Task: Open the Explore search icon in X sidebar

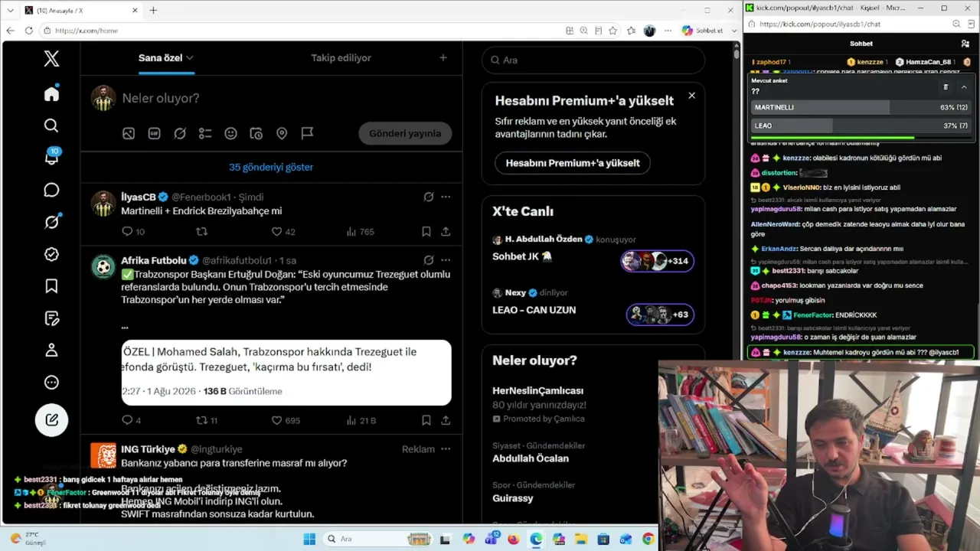Action: pos(51,126)
